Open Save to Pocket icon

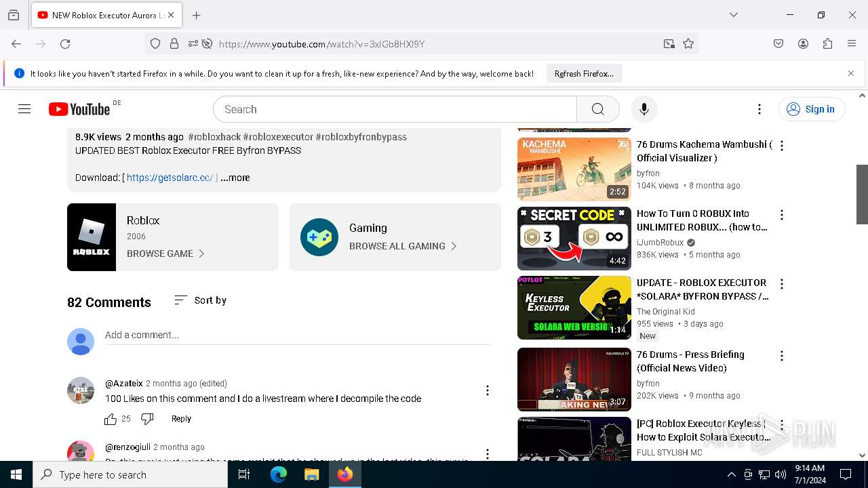(x=778, y=43)
